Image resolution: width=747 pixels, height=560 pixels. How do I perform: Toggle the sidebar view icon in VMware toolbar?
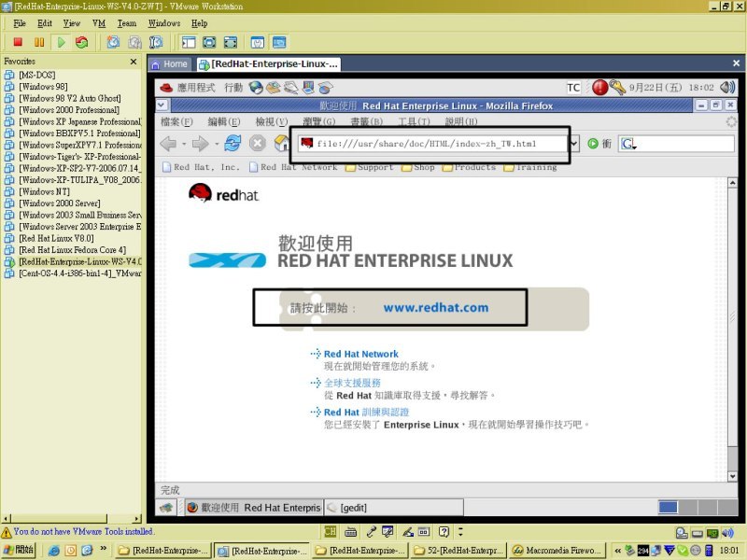pyautogui.click(x=189, y=42)
